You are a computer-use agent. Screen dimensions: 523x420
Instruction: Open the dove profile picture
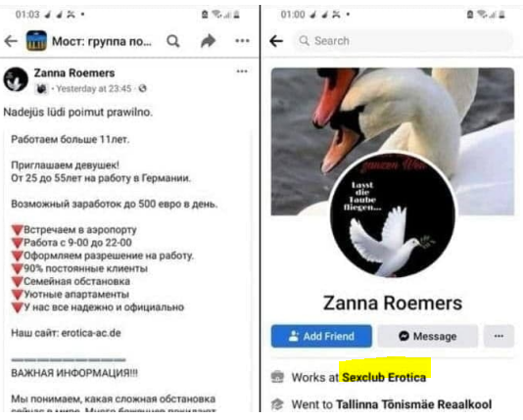(x=393, y=215)
